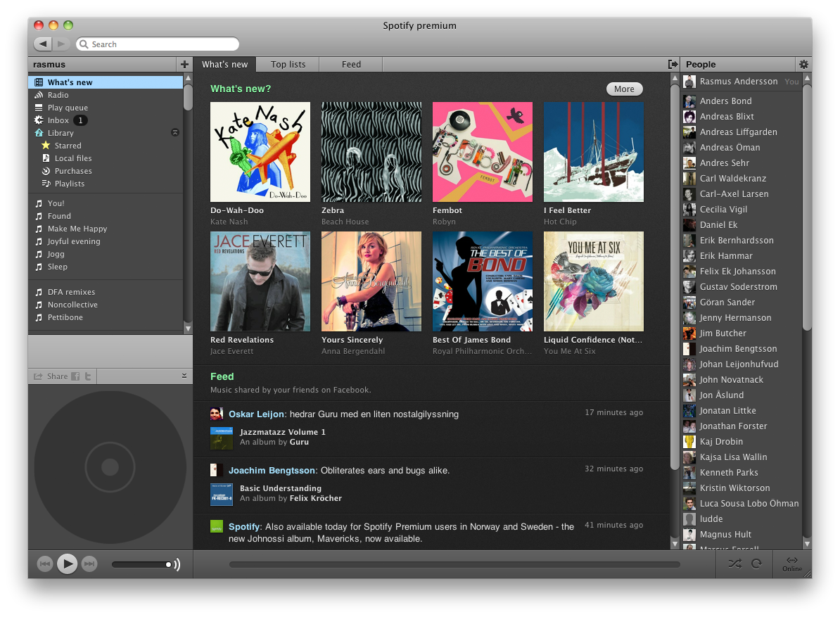Image resolution: width=840 pixels, height=617 pixels.
Task: Click the People list scrollbar
Action: [x=807, y=207]
